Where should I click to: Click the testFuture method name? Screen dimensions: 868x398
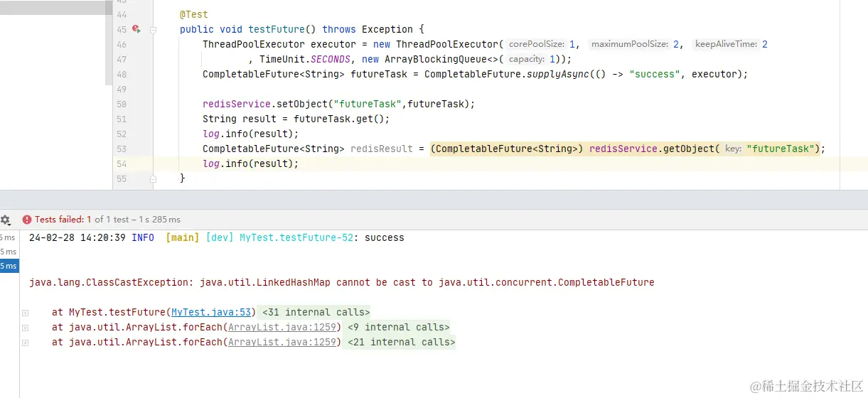coord(277,29)
